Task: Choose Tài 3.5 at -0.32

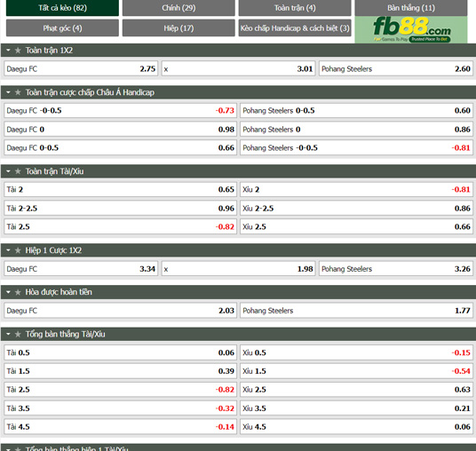Action: point(120,408)
